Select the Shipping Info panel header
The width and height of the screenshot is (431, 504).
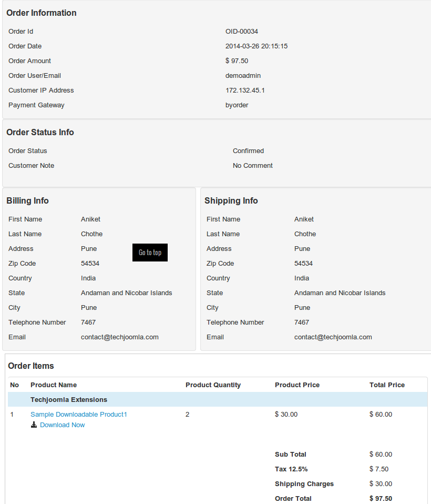[x=231, y=200]
